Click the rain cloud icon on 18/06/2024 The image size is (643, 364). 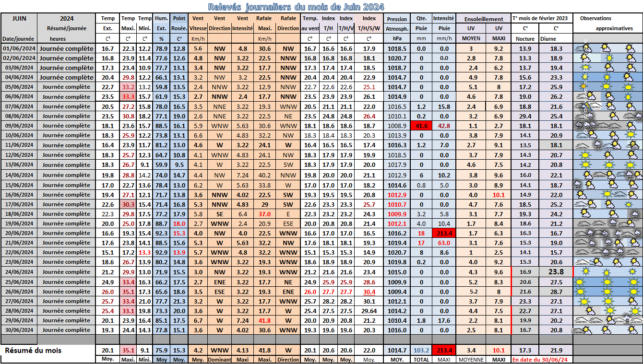click(x=635, y=214)
